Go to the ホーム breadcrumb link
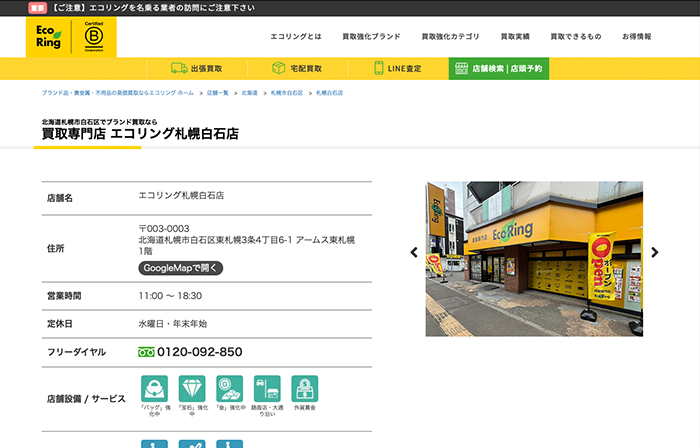 [x=118, y=93]
